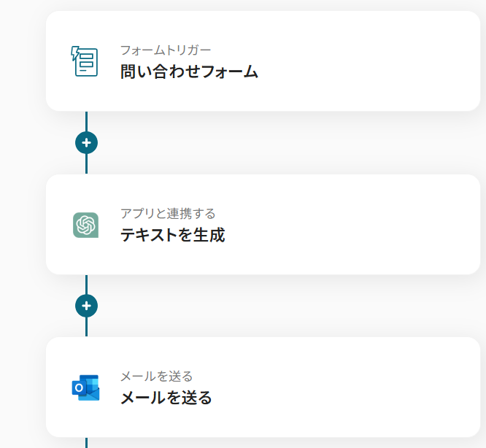This screenshot has height=448, width=486.
Task: Click the アプリと連携する label
Action: click(168, 214)
